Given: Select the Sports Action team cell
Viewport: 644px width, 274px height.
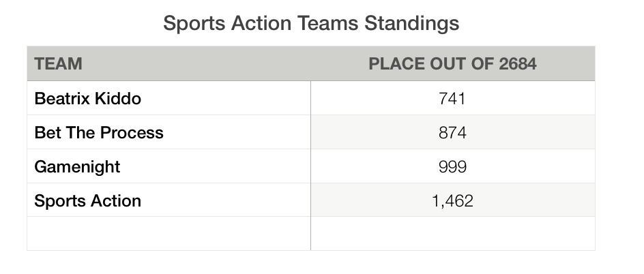Looking at the screenshot, I should click(169, 200).
